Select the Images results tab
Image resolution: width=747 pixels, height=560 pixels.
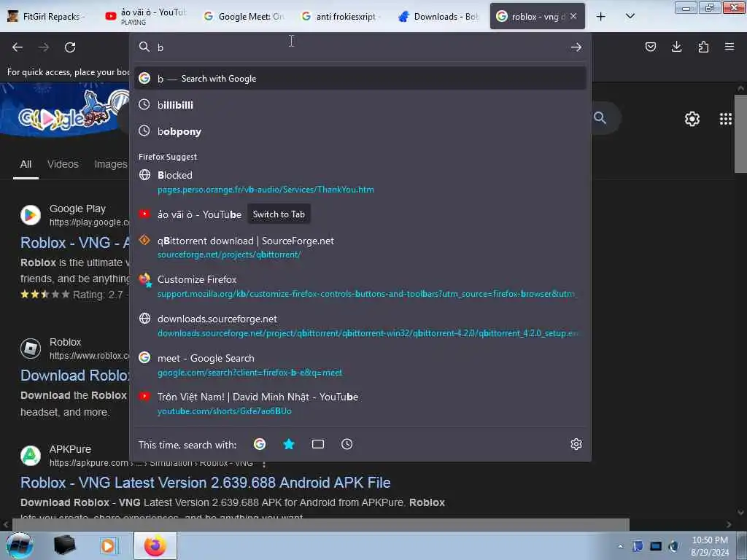pos(111,164)
